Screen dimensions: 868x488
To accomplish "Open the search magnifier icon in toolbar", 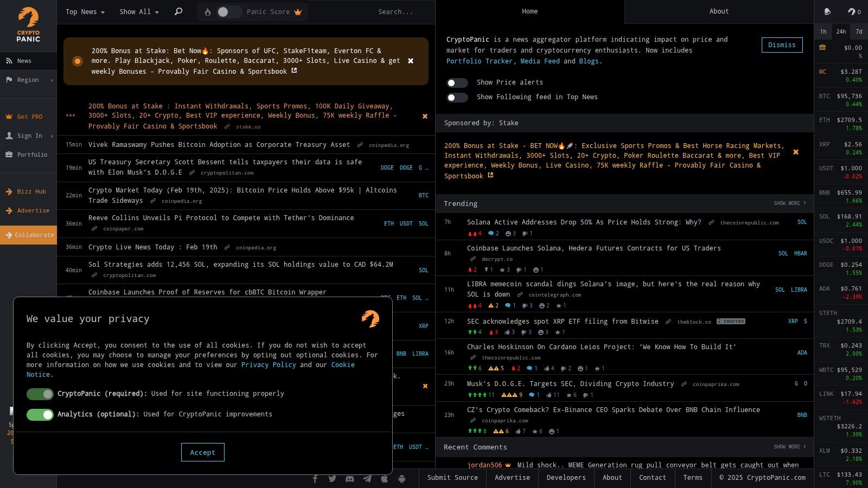I will click(x=178, y=11).
